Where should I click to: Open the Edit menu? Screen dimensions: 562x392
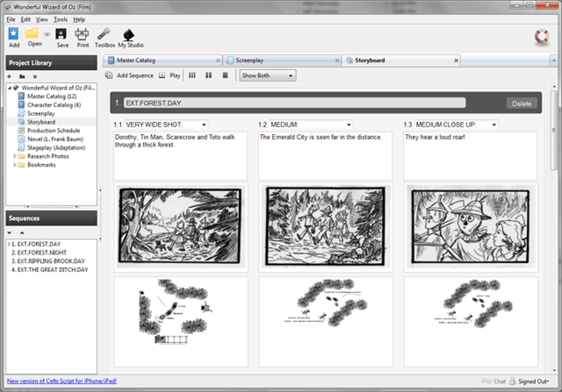[25, 19]
